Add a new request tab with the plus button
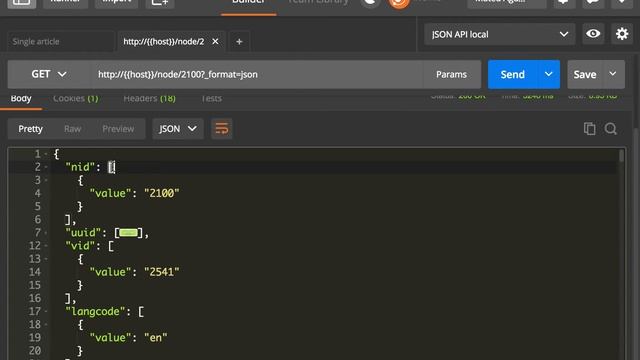The height and width of the screenshot is (360, 640). [x=239, y=41]
